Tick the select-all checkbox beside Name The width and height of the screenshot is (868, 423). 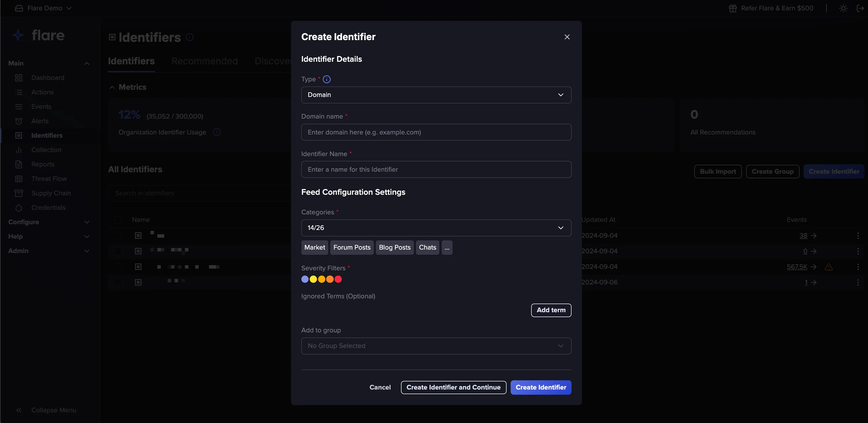(x=118, y=220)
